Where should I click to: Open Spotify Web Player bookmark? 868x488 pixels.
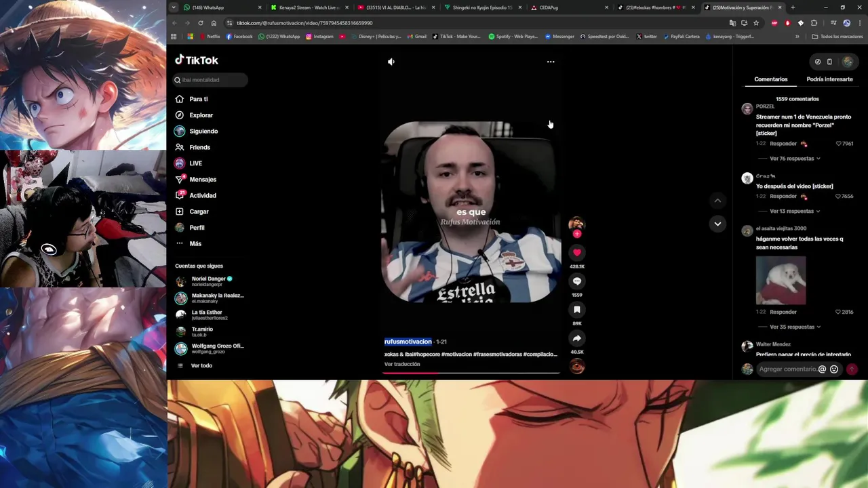tap(513, 37)
